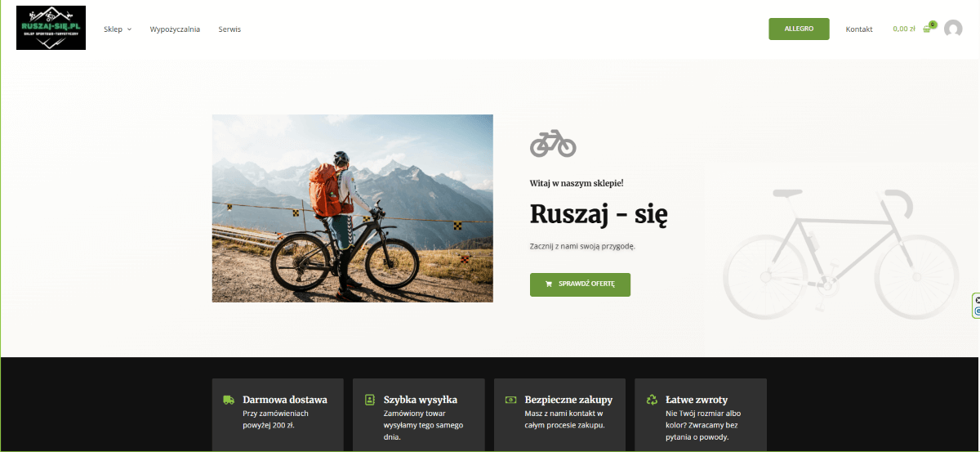Click the mountain biker hero photo
Viewport: 980px width, 452px height.
click(353, 208)
